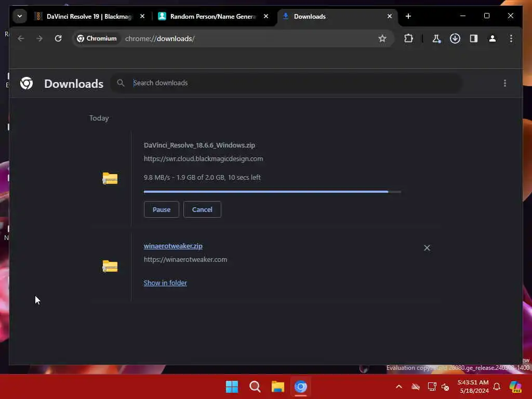The height and width of the screenshot is (399, 532).
Task: Click the search magnifier in downloads bar
Action: pos(121,83)
